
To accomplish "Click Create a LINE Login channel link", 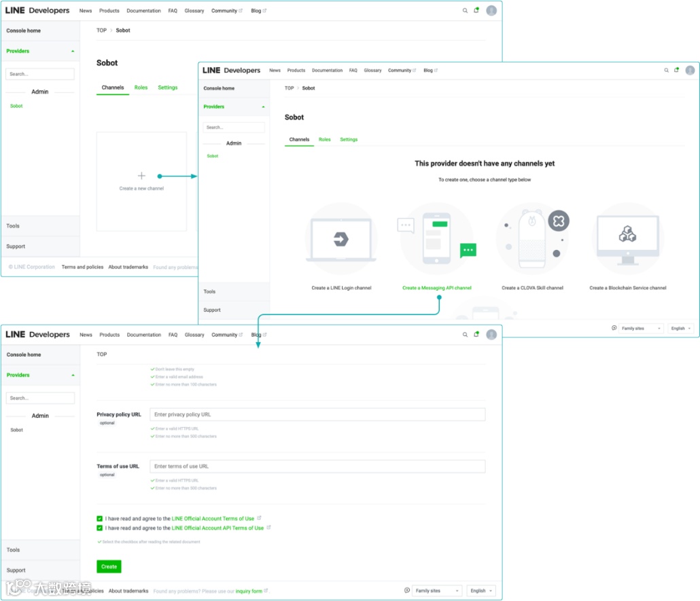I will (x=341, y=288).
